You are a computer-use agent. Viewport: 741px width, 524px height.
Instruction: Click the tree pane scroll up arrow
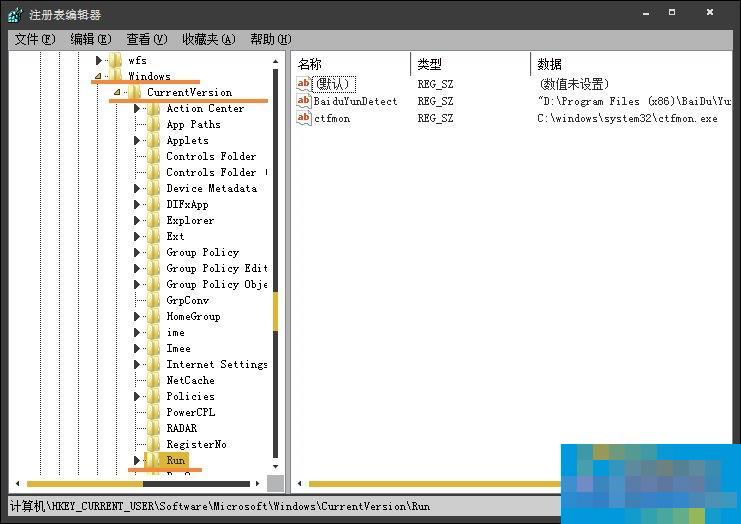tap(276, 61)
